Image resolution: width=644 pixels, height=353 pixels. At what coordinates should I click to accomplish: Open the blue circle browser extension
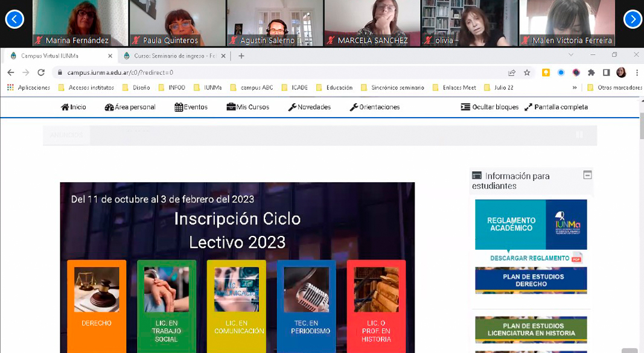[x=561, y=72]
